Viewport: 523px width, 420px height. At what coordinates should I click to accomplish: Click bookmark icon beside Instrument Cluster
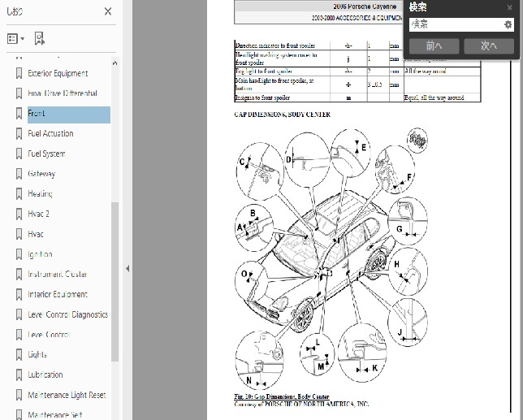[x=19, y=275]
